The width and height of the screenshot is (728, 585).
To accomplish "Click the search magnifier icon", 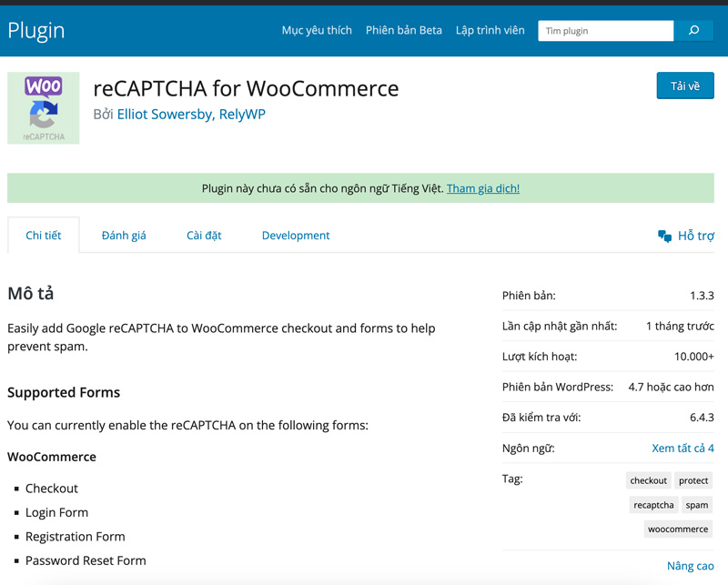I will [x=693, y=30].
